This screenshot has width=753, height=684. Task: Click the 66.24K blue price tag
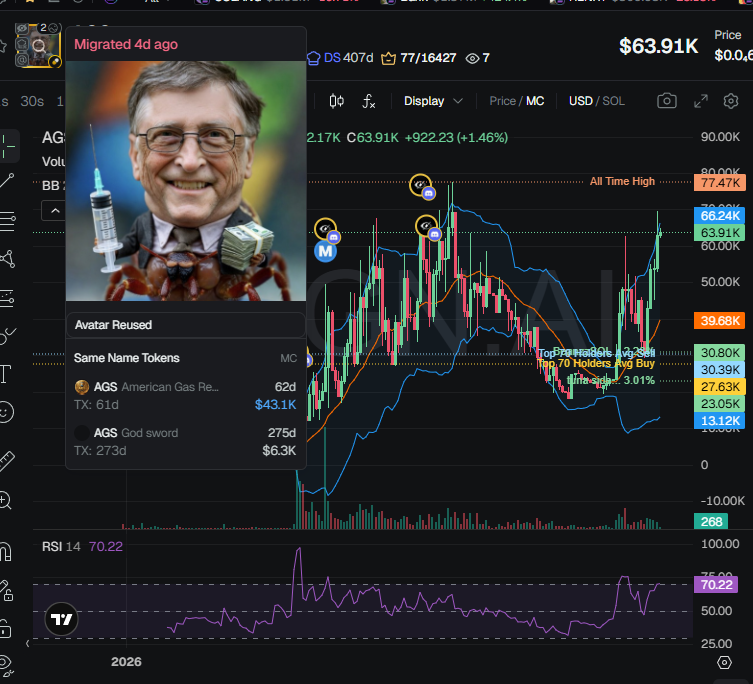coord(719,216)
